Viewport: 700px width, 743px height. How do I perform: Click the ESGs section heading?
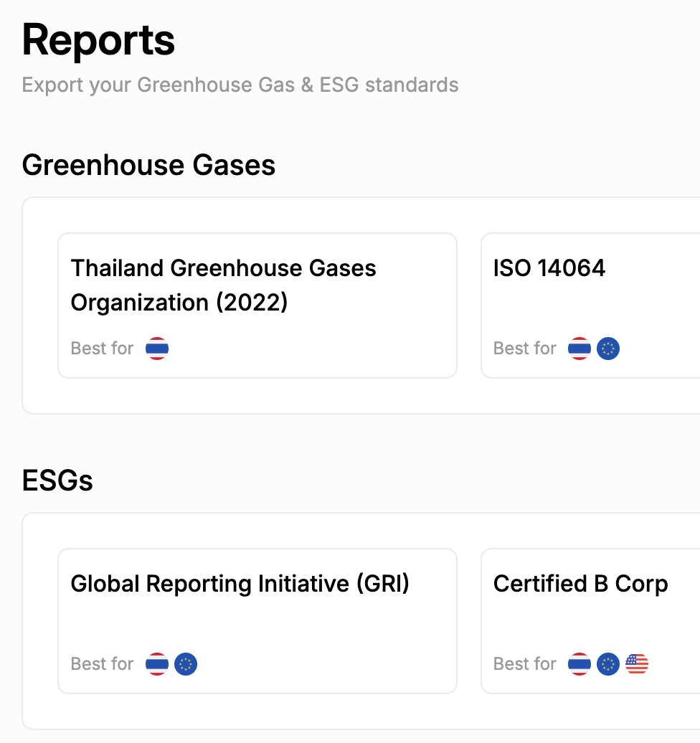point(57,481)
